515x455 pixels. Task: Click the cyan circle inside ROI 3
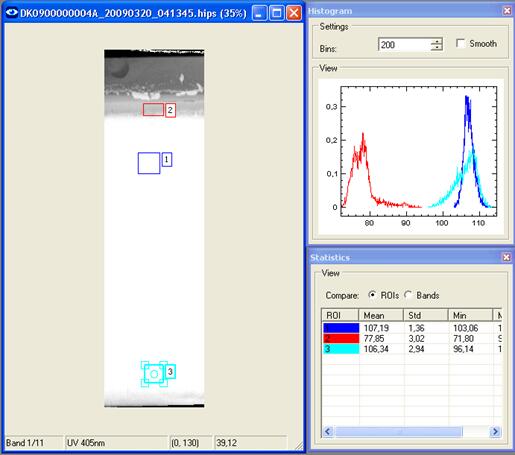[x=154, y=374]
